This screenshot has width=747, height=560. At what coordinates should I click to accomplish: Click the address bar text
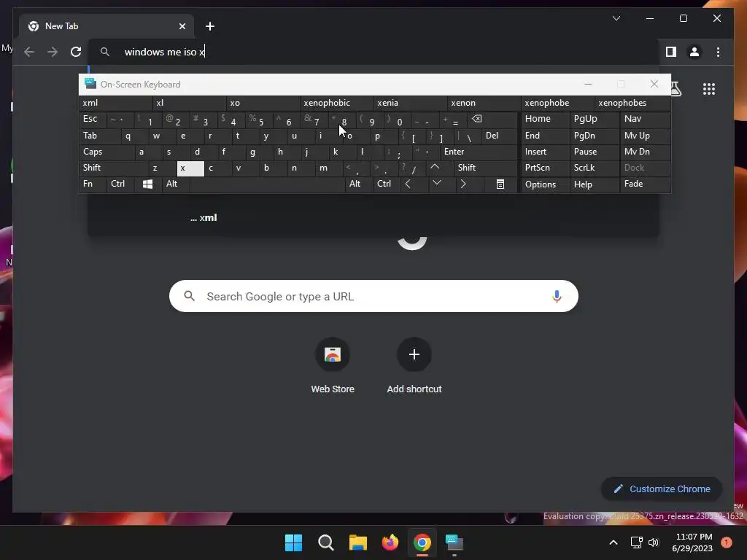[164, 52]
